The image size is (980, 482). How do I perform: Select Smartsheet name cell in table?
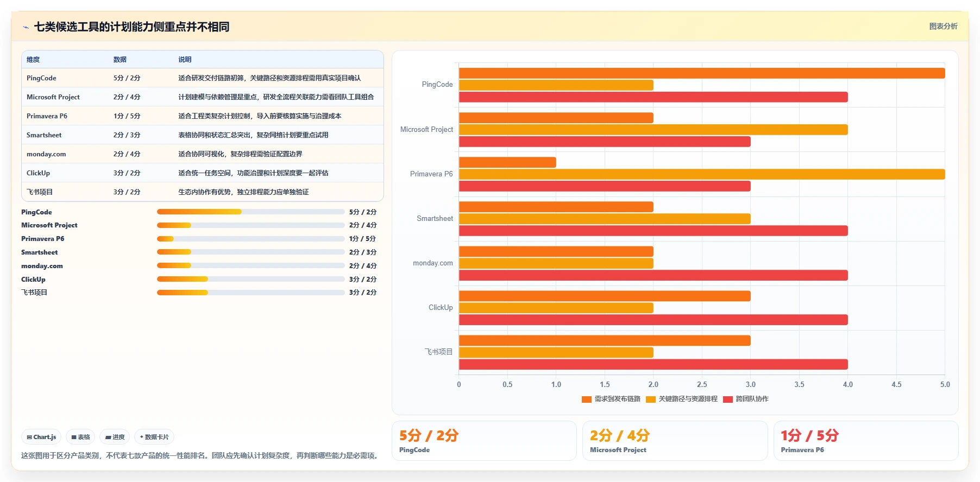coord(44,135)
